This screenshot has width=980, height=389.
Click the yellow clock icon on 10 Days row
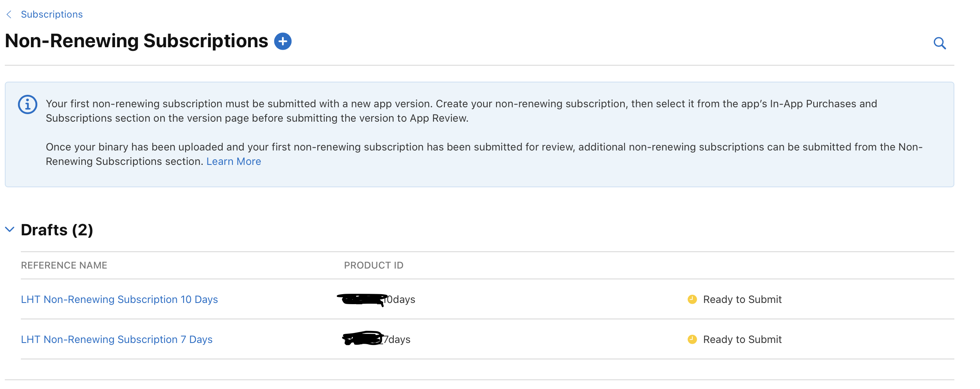click(692, 299)
